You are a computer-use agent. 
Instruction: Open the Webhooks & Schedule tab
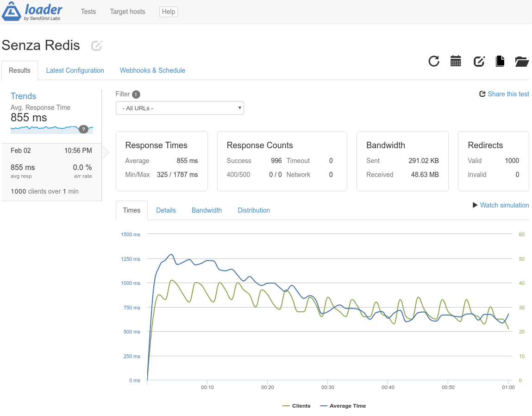coord(152,70)
